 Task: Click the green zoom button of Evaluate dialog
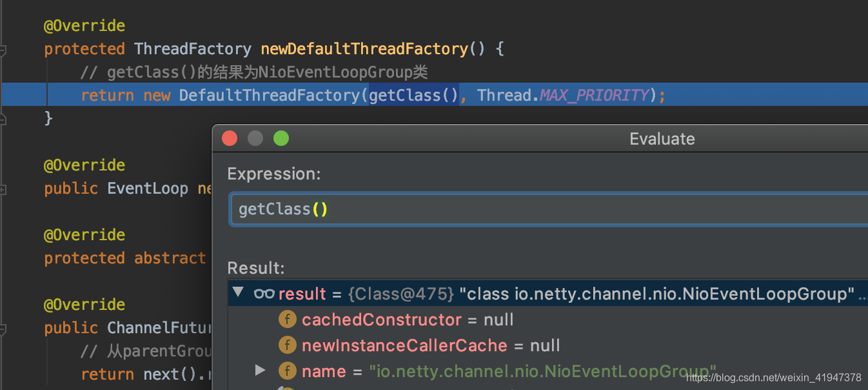[281, 138]
